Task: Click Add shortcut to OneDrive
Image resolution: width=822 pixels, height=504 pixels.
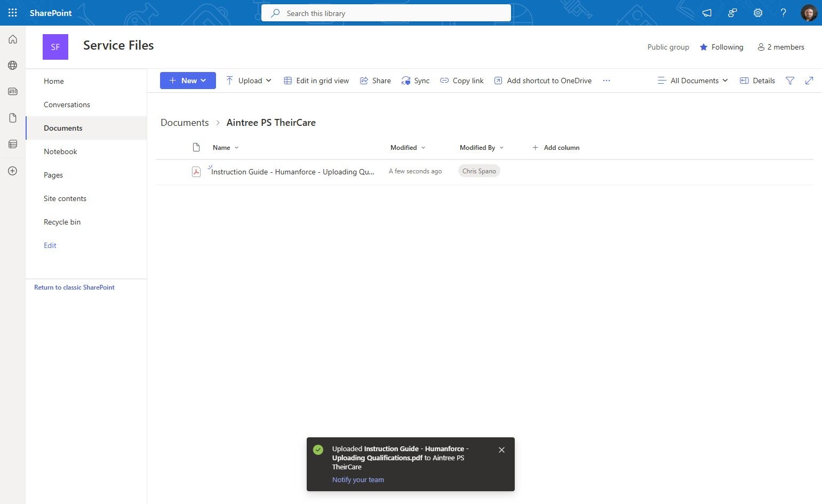Action: click(543, 81)
